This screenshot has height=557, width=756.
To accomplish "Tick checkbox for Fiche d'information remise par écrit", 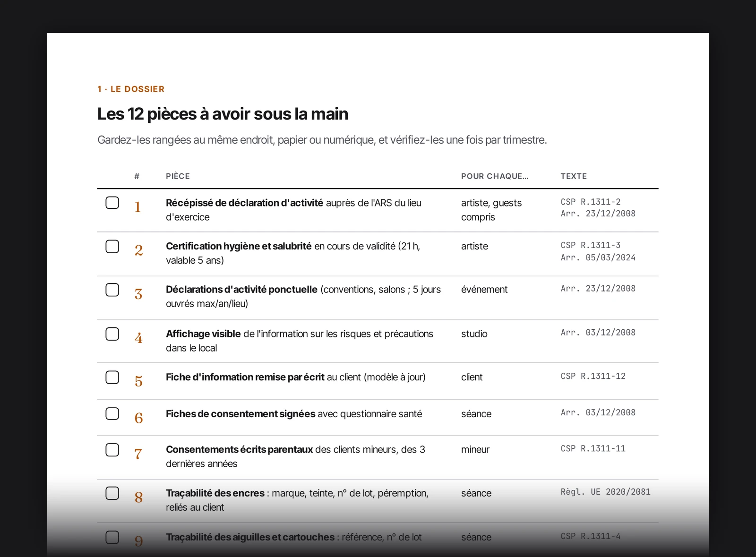I will (x=112, y=377).
